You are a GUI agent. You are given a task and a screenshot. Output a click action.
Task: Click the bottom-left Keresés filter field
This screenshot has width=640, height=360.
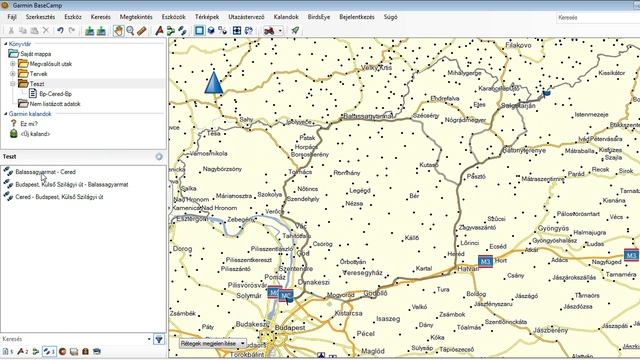click(73, 339)
